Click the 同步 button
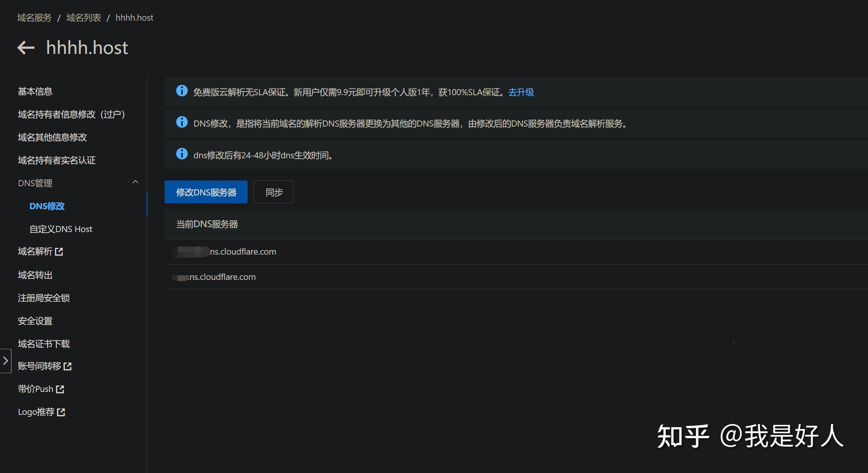Image resolution: width=868 pixels, height=473 pixels. [273, 192]
